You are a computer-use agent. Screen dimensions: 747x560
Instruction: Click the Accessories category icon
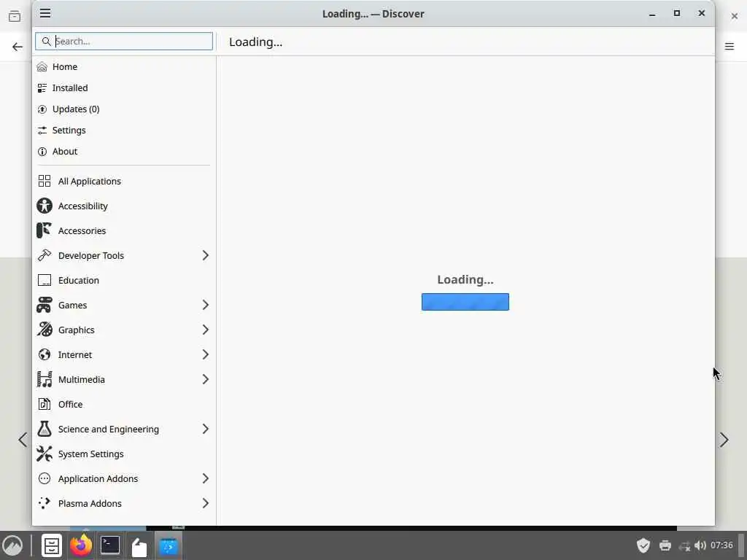44,230
